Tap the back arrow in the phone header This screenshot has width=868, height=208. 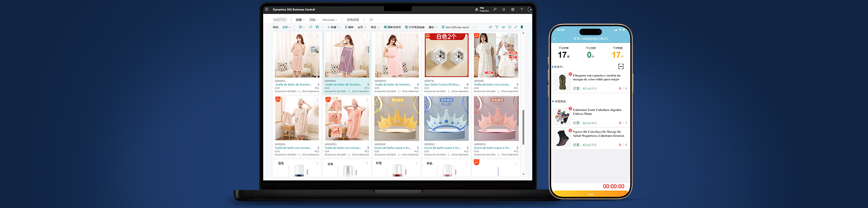click(555, 39)
